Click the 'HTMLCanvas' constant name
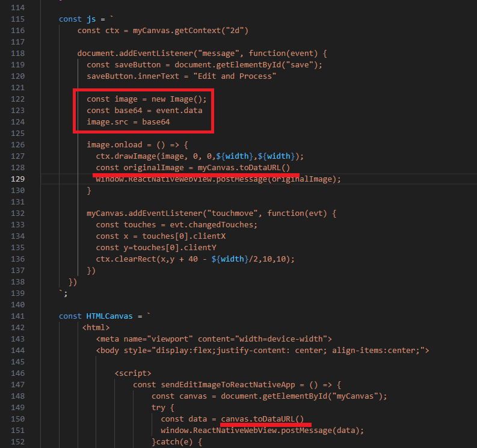Screen dimensions: 477x448 pyautogui.click(x=109, y=316)
